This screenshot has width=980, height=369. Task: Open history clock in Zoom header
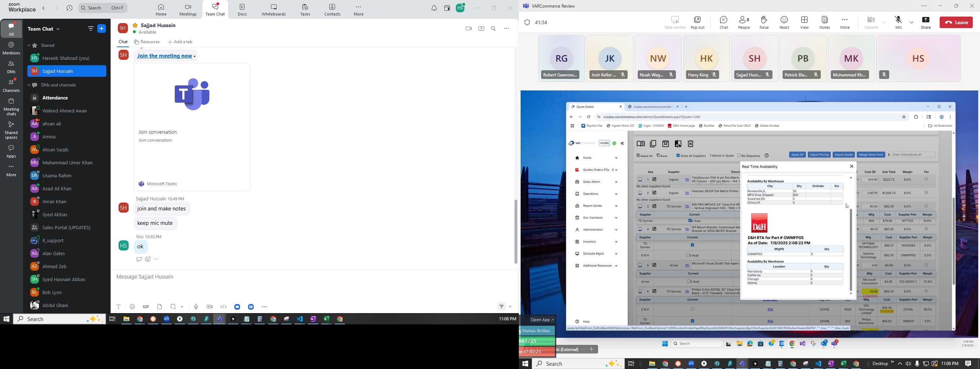(69, 8)
